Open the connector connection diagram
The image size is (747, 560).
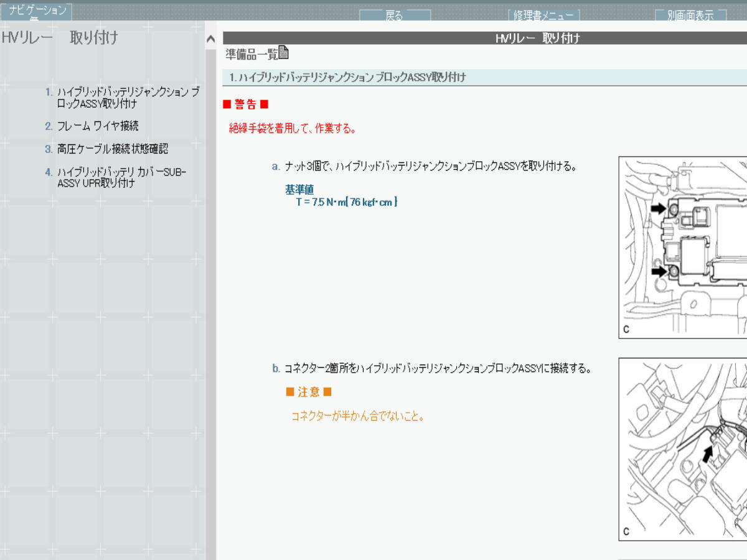coord(682,449)
